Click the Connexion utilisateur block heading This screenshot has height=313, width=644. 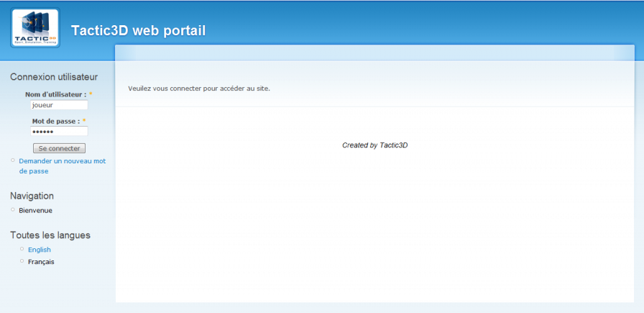coord(54,77)
